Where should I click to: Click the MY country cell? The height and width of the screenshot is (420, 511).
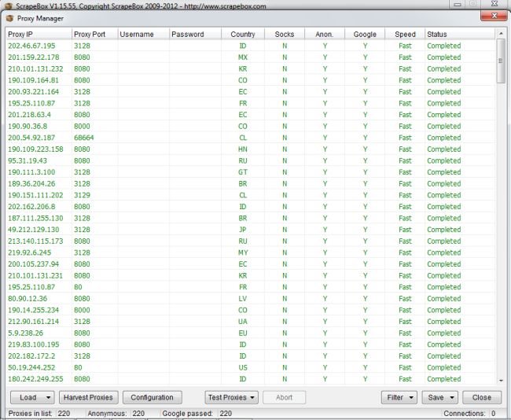tap(243, 252)
